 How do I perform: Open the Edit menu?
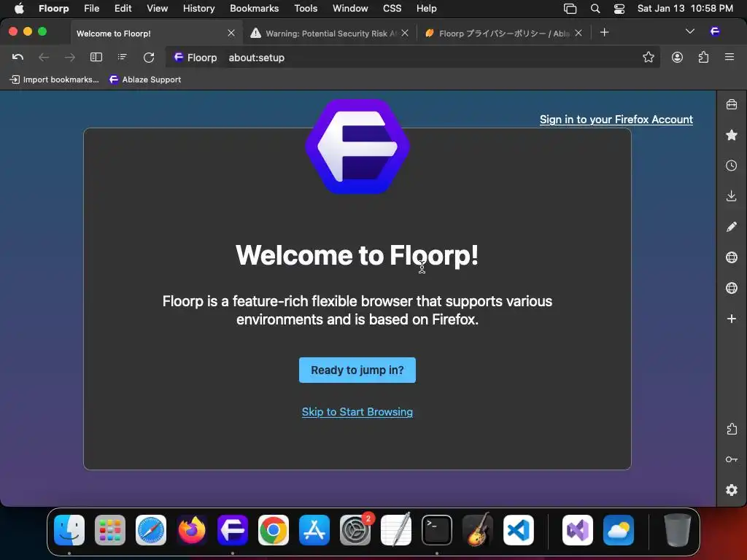click(123, 8)
